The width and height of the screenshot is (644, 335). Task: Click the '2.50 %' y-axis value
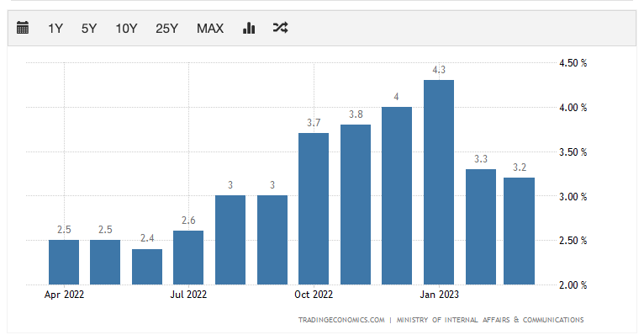(x=573, y=241)
